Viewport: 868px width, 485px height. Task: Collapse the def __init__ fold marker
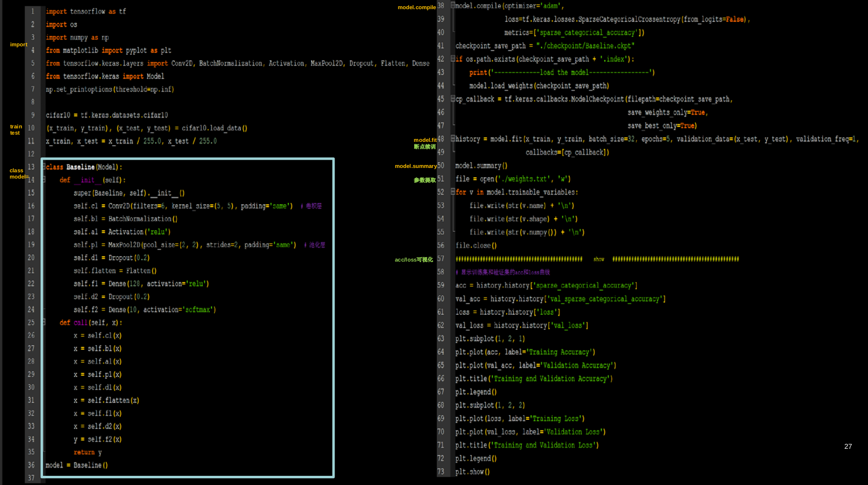click(44, 180)
